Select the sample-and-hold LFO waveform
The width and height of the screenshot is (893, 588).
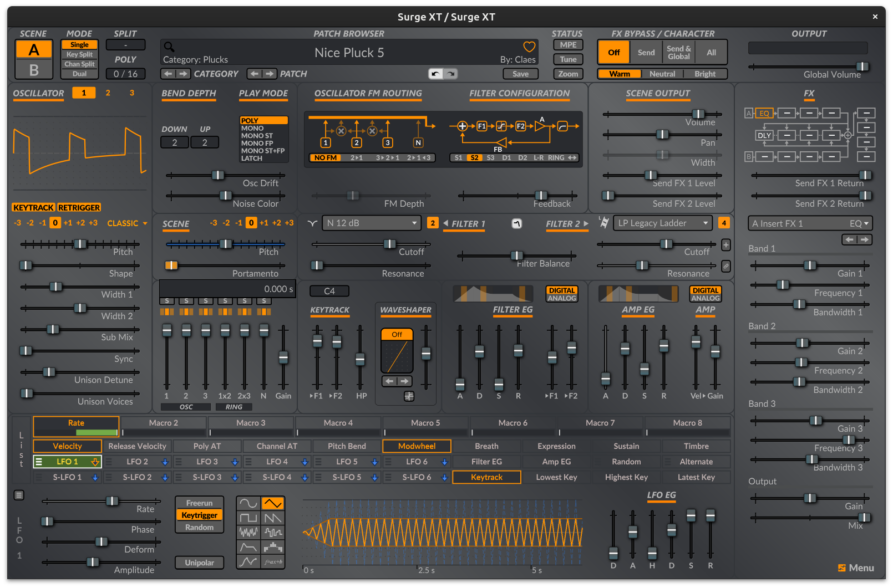pyautogui.click(x=273, y=533)
